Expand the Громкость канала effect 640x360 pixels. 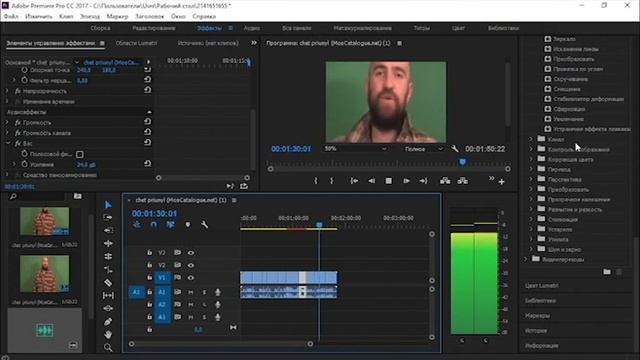[7, 133]
